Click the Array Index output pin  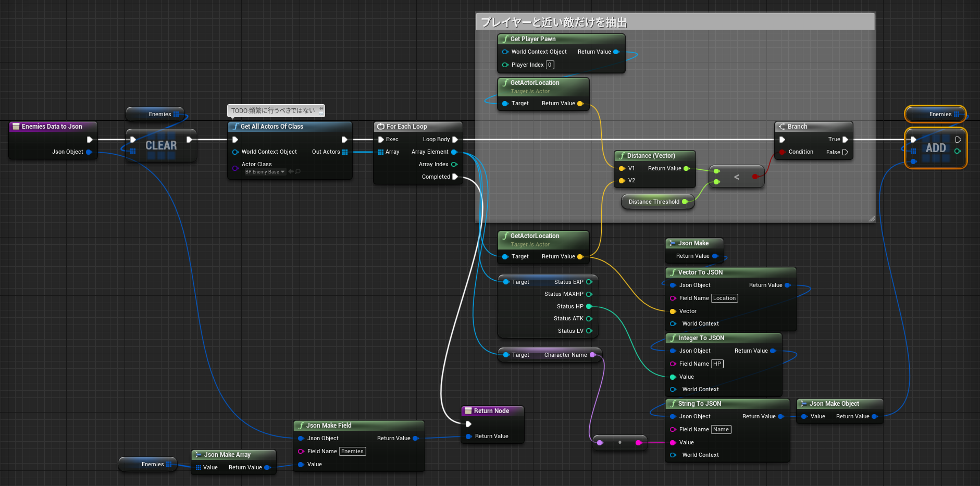454,165
